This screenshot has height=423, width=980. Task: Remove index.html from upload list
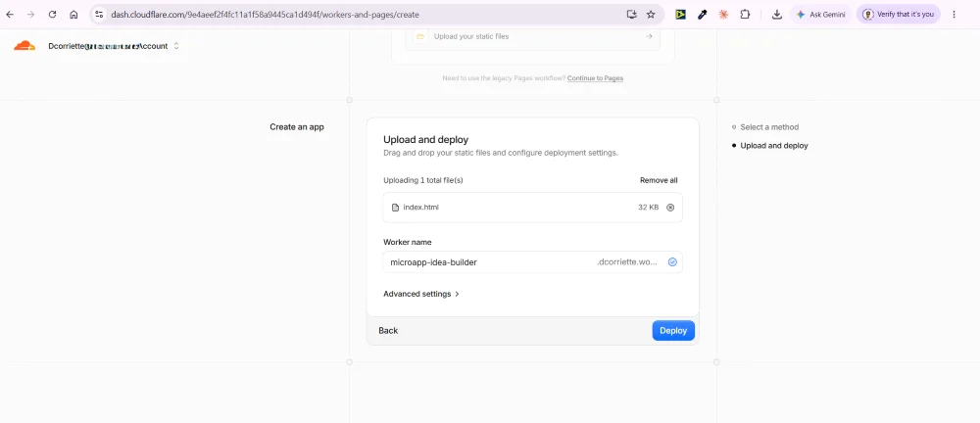tap(670, 208)
